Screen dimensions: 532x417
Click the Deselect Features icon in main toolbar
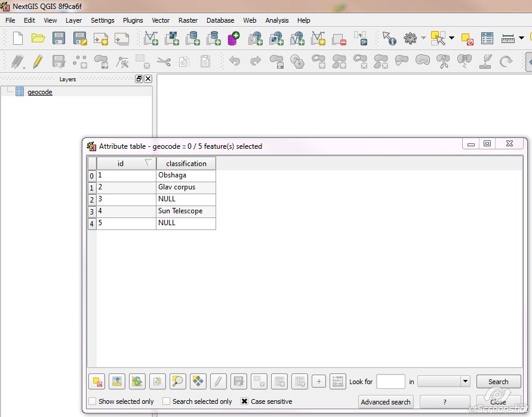[467, 39]
